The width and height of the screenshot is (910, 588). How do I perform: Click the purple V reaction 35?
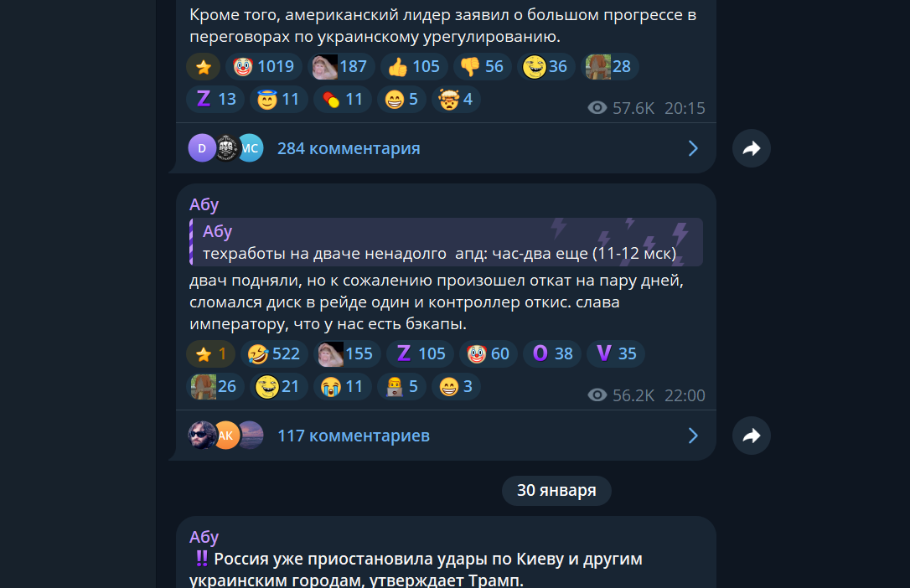pyautogui.click(x=616, y=353)
